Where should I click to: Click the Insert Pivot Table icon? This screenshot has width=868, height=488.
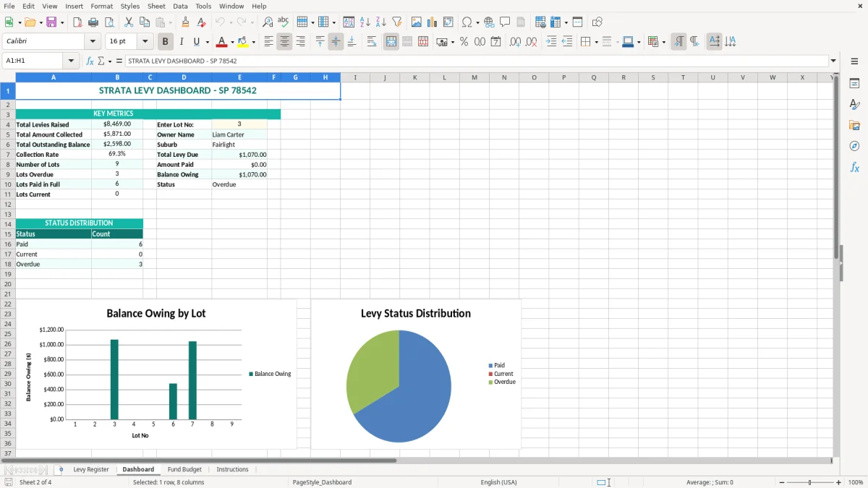point(448,22)
